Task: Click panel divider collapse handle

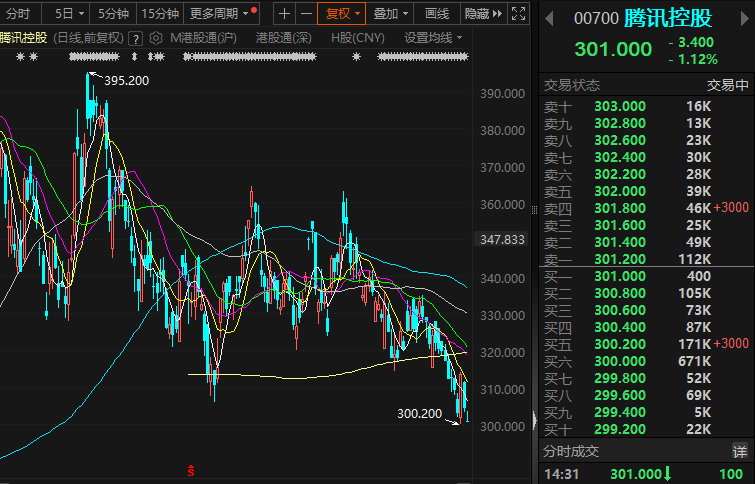Action: 534,420
